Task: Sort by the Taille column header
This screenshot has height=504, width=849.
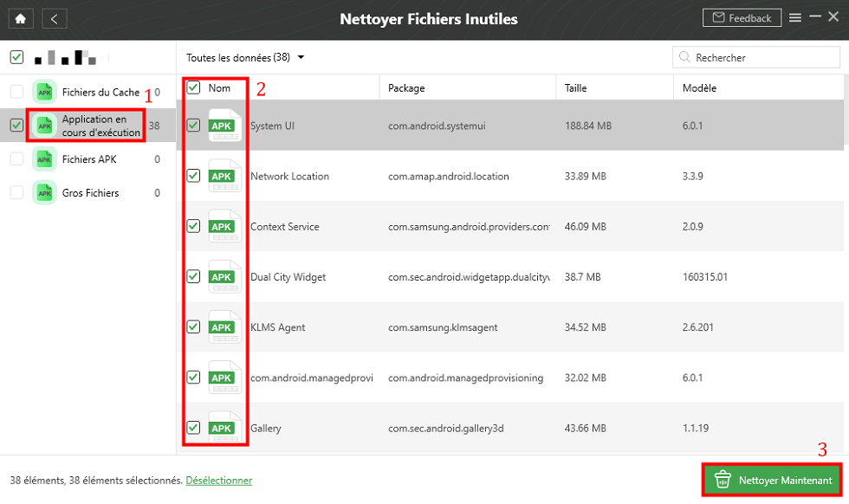Action: [x=576, y=87]
